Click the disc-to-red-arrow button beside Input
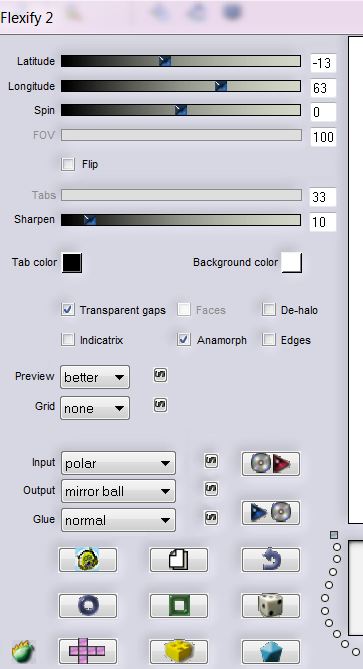Viewport: 363px width, 669px height. tap(270, 464)
